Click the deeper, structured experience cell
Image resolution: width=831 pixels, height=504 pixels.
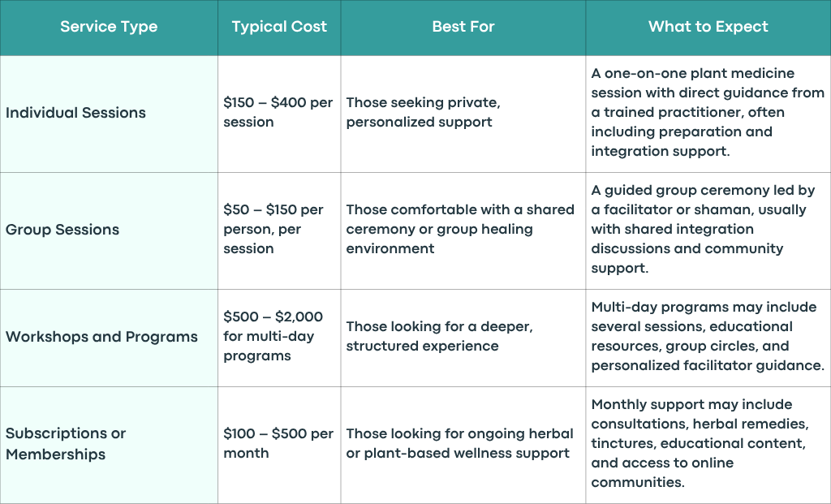coord(439,336)
